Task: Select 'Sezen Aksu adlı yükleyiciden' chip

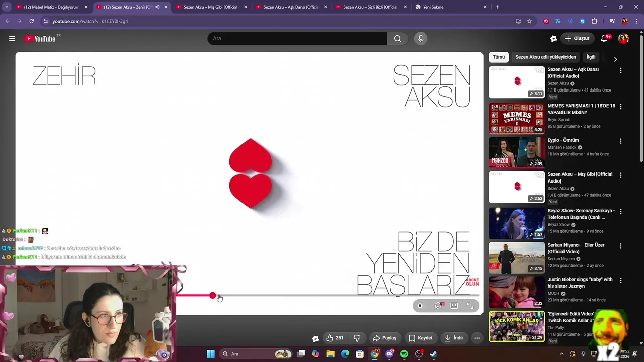Action: point(545,57)
